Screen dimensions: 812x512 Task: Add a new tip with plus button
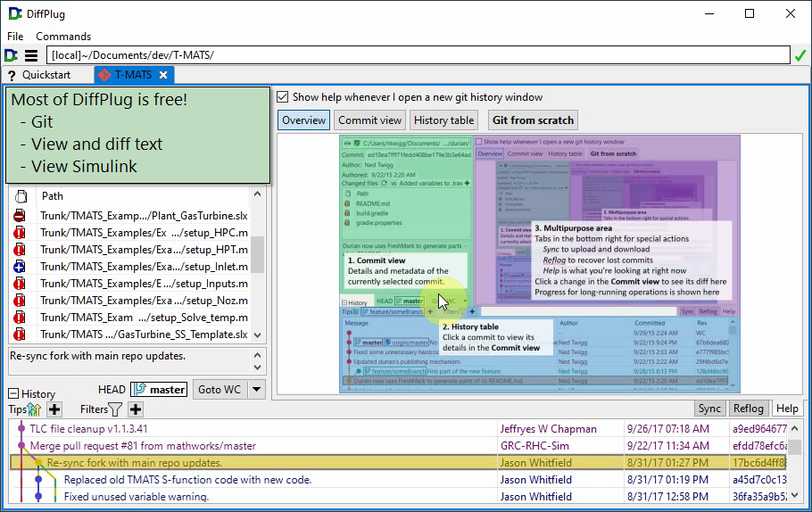[54, 409]
